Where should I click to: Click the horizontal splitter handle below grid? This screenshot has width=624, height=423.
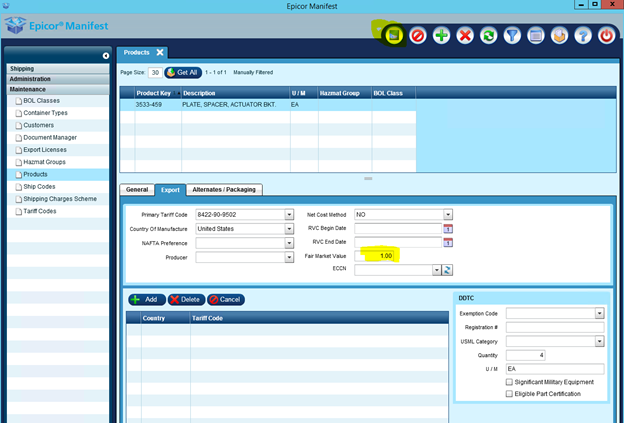368,179
